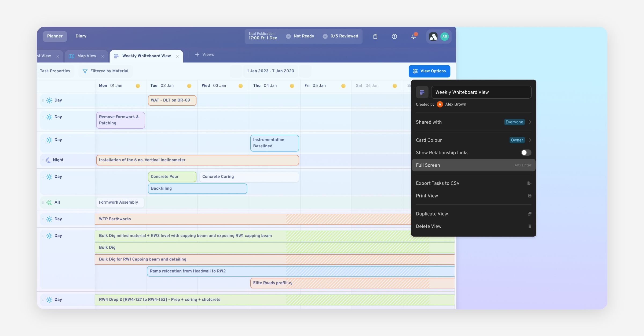Click the help question mark icon
The image size is (644, 336).
coord(394,36)
